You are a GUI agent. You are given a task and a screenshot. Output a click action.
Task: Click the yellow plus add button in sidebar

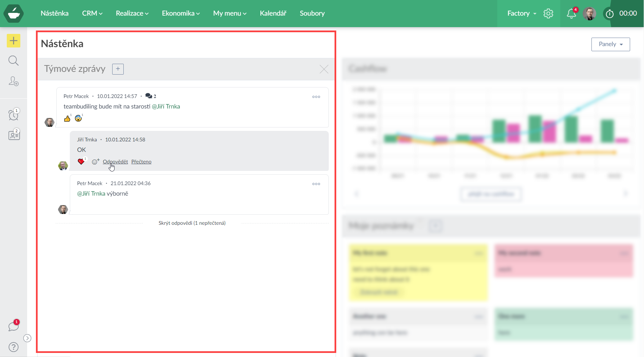(x=14, y=41)
